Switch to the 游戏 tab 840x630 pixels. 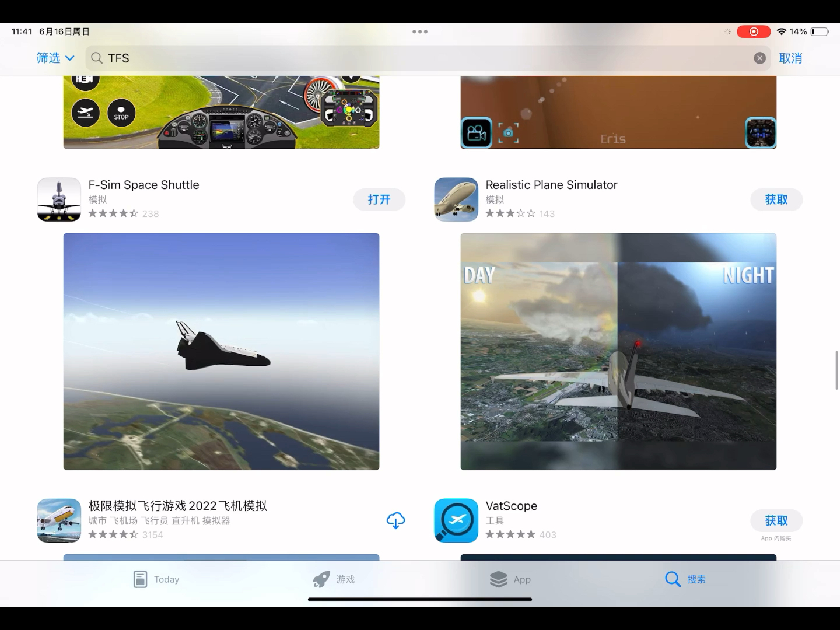click(x=334, y=579)
